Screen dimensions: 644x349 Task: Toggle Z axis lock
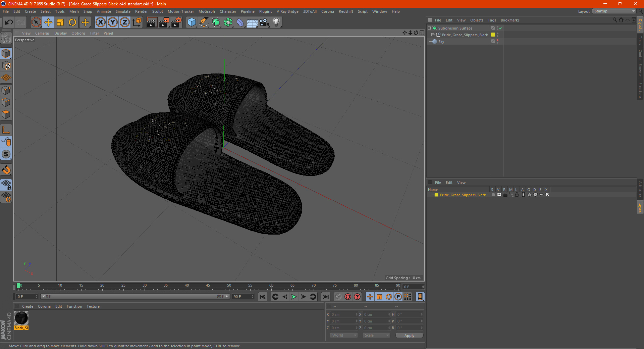click(x=125, y=22)
